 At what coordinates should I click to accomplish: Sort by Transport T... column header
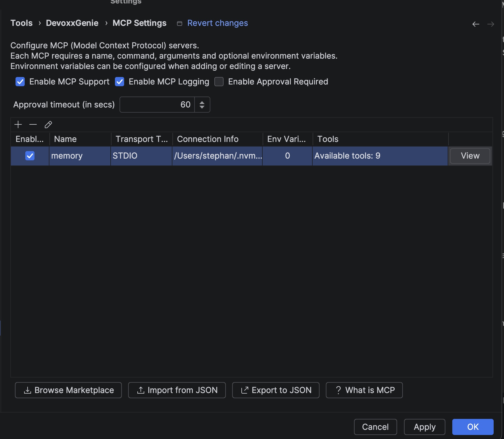point(142,139)
